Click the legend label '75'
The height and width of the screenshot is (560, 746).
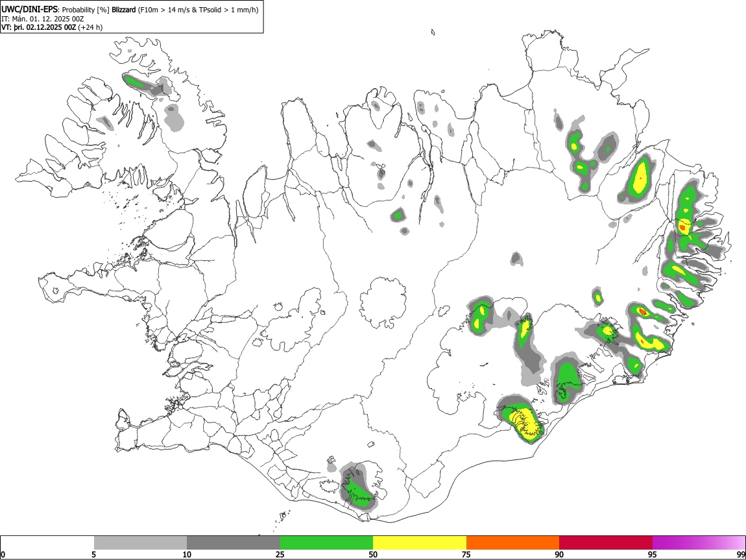pos(466,554)
